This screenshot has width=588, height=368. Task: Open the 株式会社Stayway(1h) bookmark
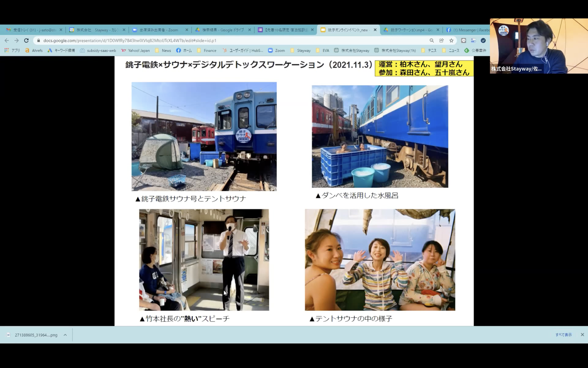395,50
